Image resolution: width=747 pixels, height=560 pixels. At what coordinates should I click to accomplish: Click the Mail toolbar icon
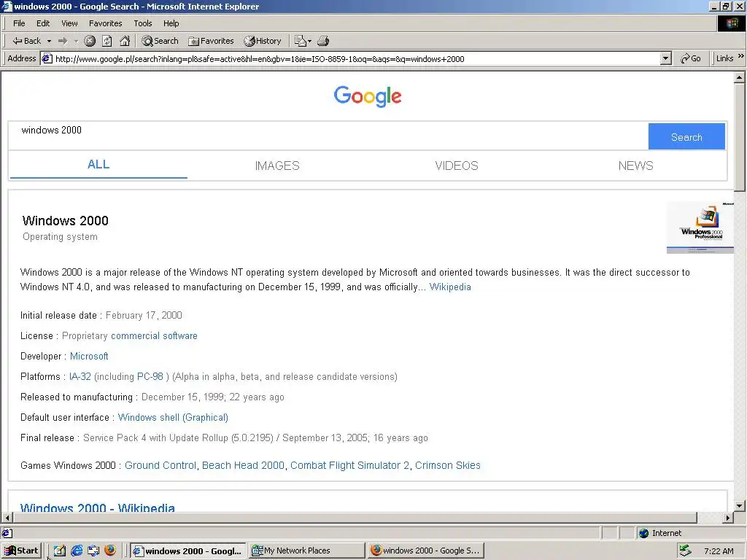coord(303,41)
